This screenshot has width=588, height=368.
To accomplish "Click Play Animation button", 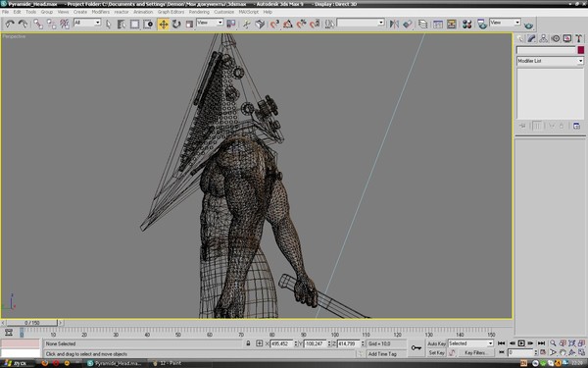I will 521,343.
